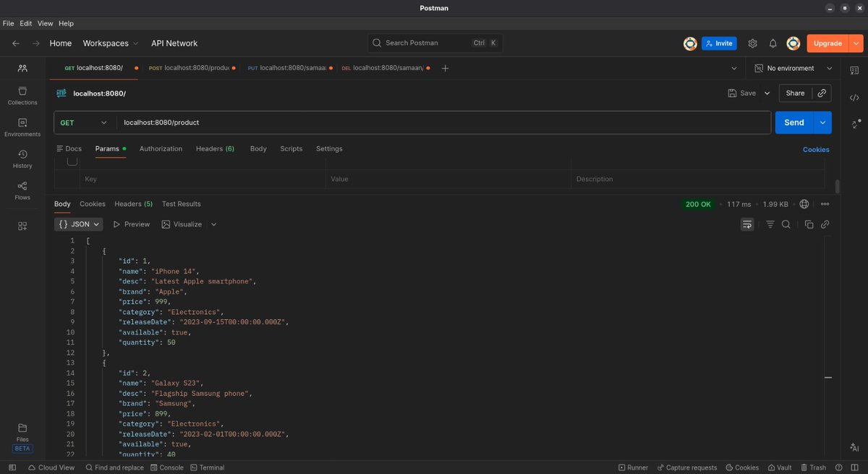Viewport: 868px width, 474px height.
Task: Expand the Send button dropdown arrow
Action: coord(822,122)
